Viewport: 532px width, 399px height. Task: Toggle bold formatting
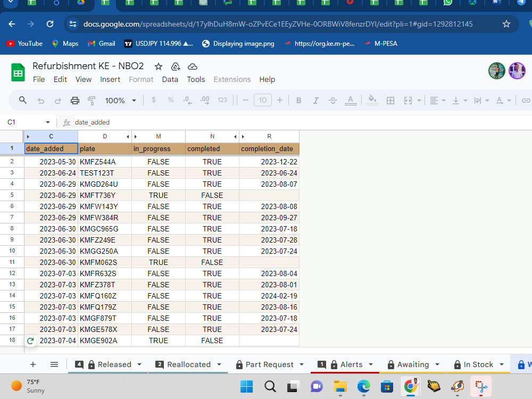(298, 101)
